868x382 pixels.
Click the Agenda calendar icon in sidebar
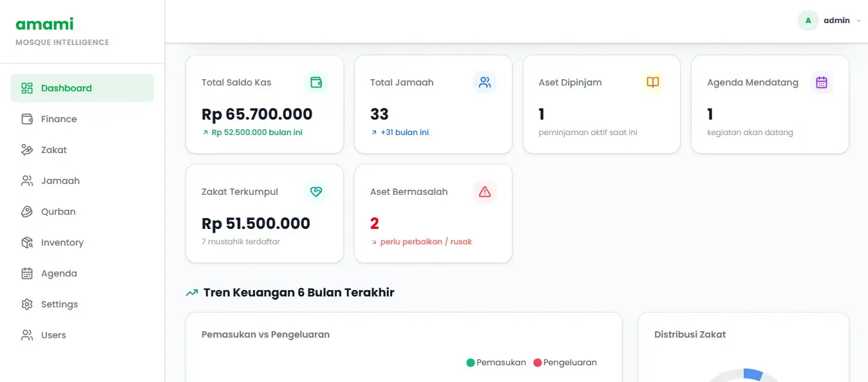[x=27, y=273]
